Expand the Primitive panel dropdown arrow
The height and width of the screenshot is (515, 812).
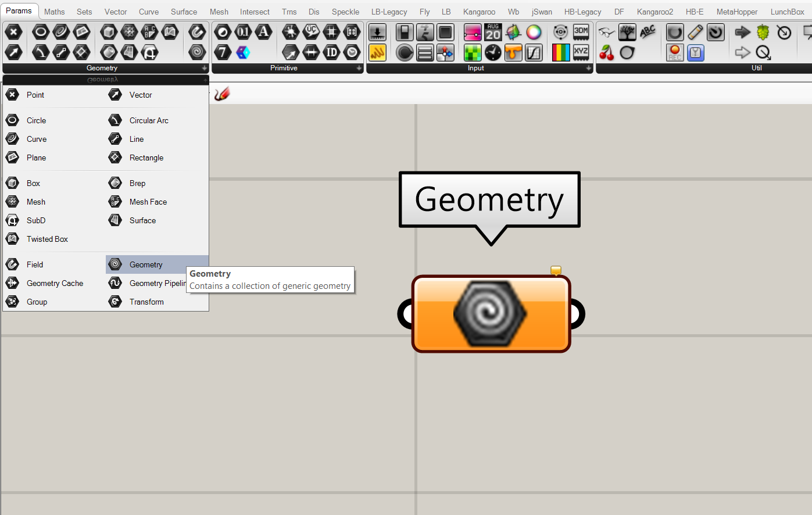[x=359, y=68]
